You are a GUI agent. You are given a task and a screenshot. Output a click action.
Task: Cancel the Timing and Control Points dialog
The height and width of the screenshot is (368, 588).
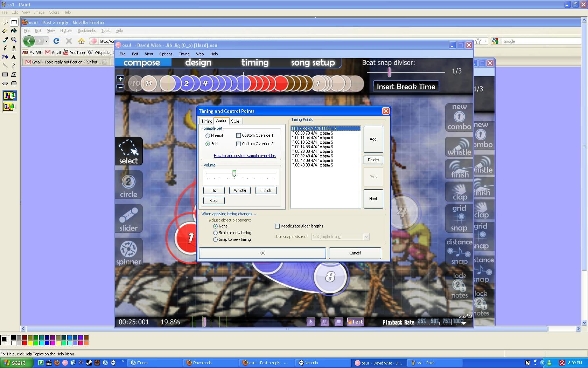click(355, 253)
